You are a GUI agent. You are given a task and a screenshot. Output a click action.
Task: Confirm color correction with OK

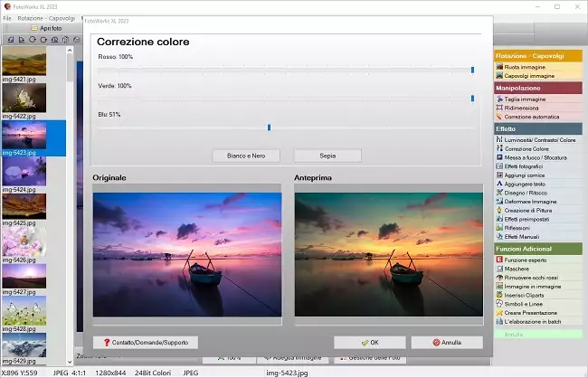pos(369,343)
